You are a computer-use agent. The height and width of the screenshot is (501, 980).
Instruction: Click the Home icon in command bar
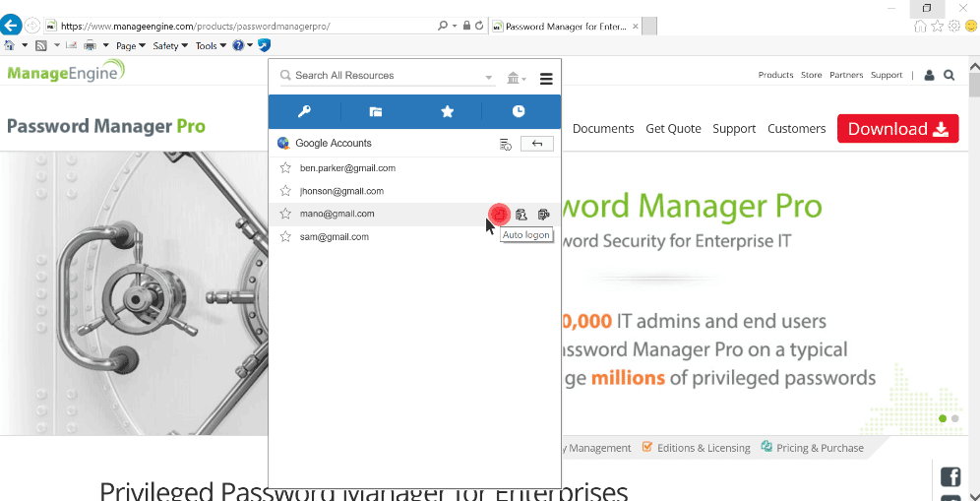(10, 45)
